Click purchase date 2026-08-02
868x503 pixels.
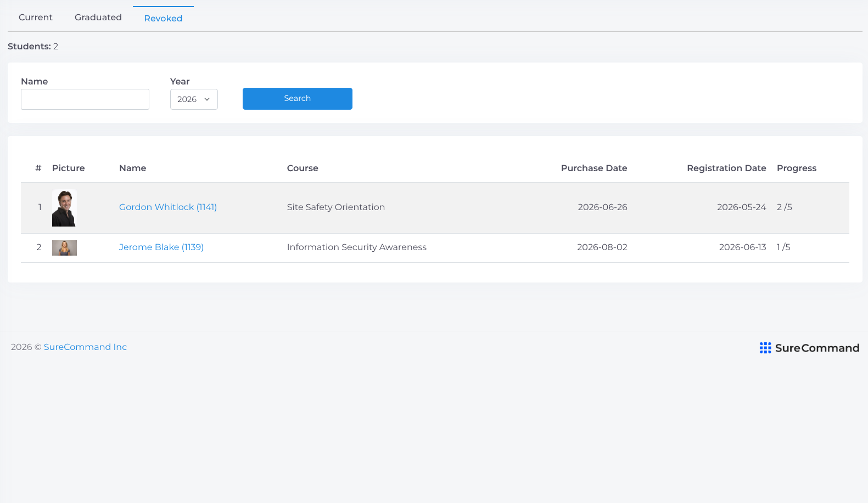(x=602, y=247)
